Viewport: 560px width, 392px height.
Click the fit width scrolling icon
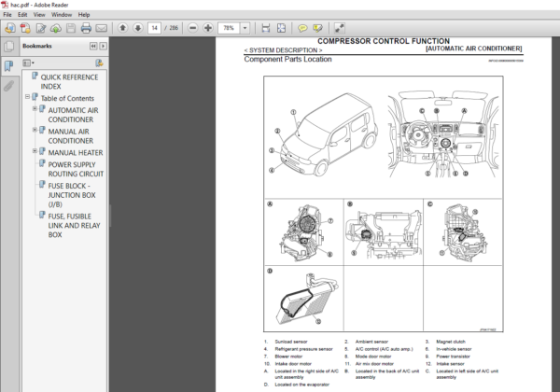tap(266, 28)
